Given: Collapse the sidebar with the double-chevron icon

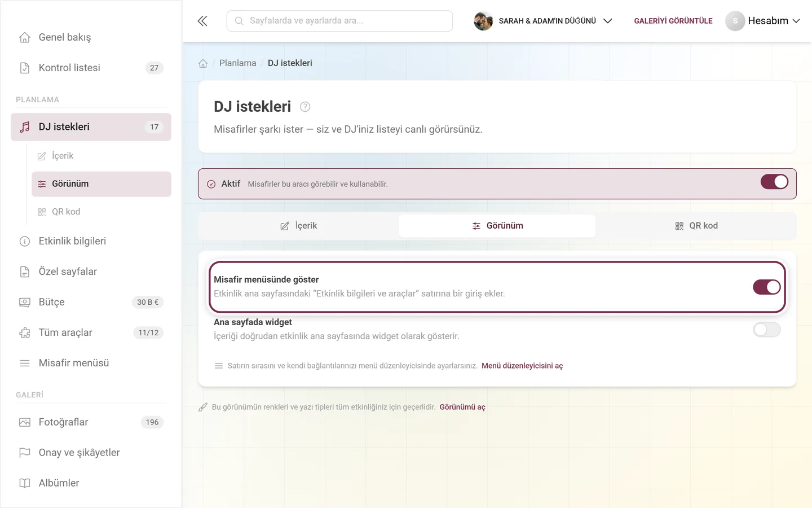Looking at the screenshot, I should (202, 21).
